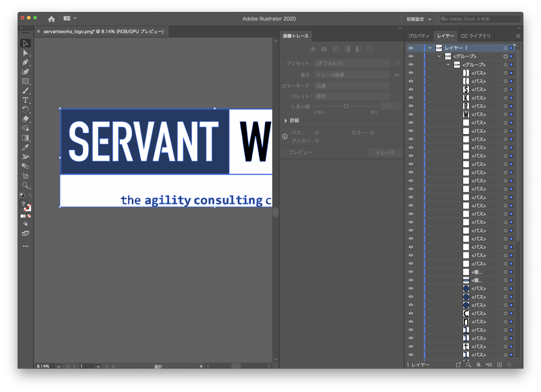Open Edit Toolbar three dots
Screen dimensions: 541x392
coord(26,246)
